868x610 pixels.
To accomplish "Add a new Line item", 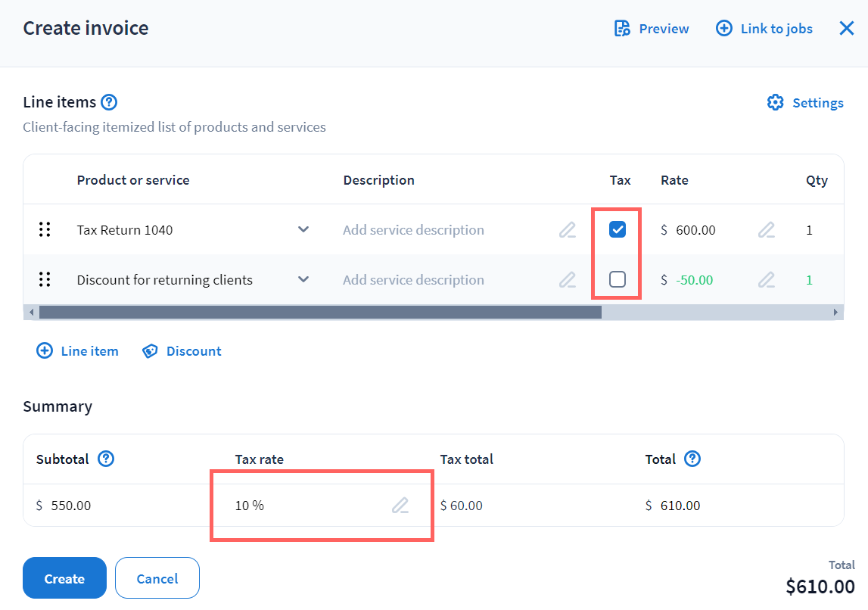I will click(x=78, y=351).
